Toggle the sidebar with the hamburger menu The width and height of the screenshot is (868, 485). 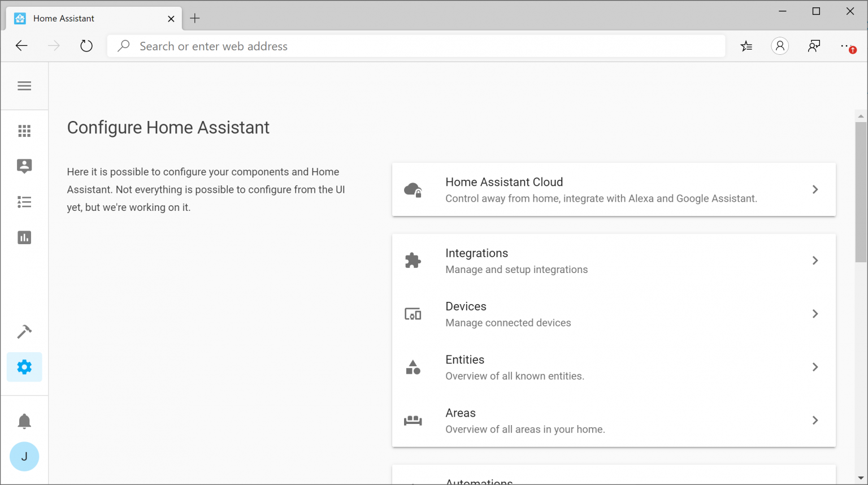24,85
